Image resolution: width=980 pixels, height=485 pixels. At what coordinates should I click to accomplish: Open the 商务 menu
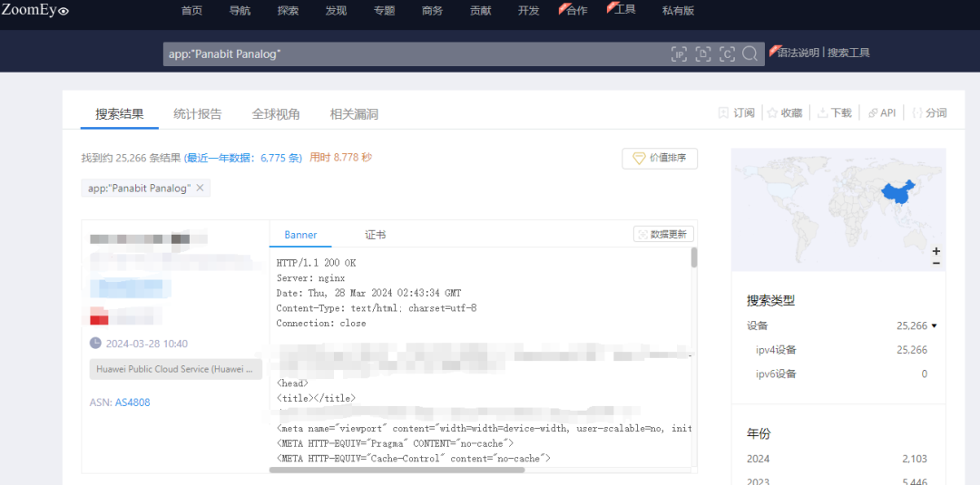(433, 11)
